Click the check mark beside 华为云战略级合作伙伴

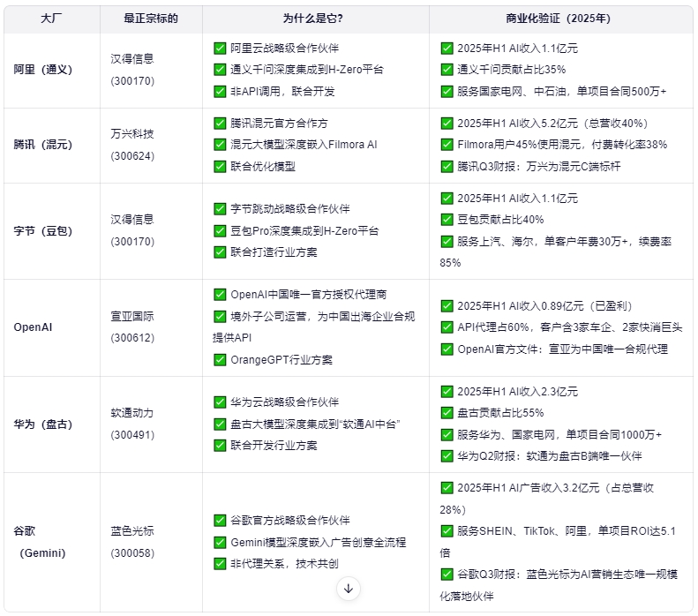[x=220, y=402]
